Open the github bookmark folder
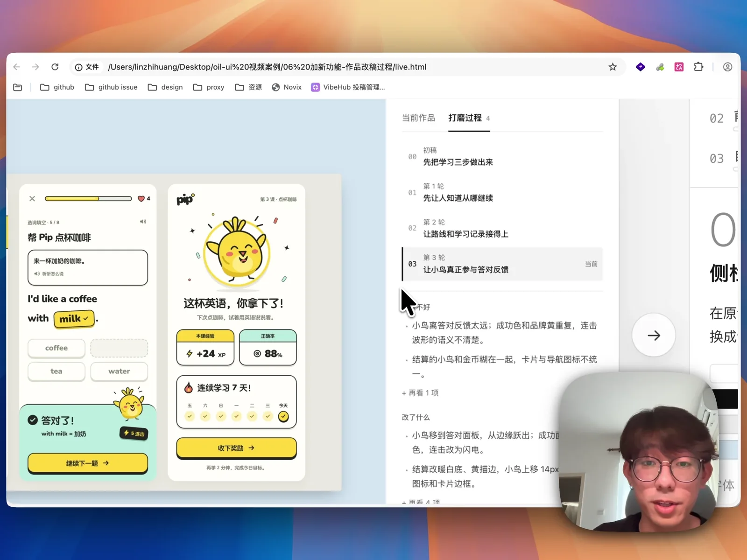 (x=57, y=87)
